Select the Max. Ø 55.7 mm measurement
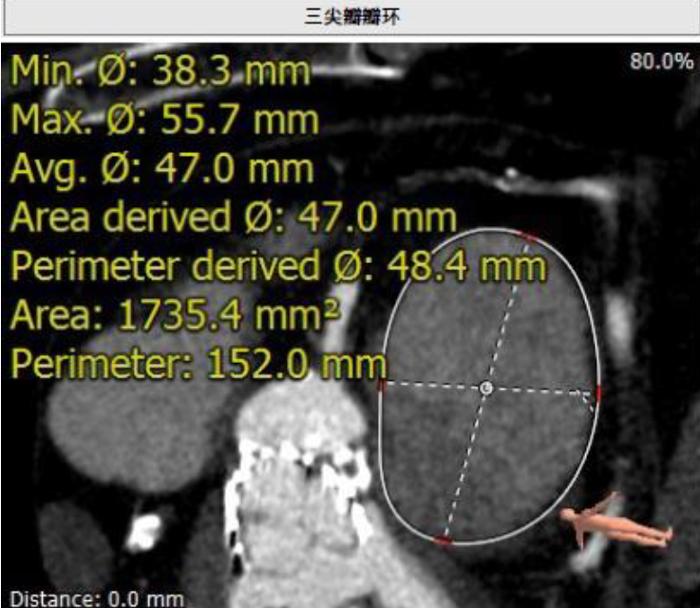 coord(164,120)
